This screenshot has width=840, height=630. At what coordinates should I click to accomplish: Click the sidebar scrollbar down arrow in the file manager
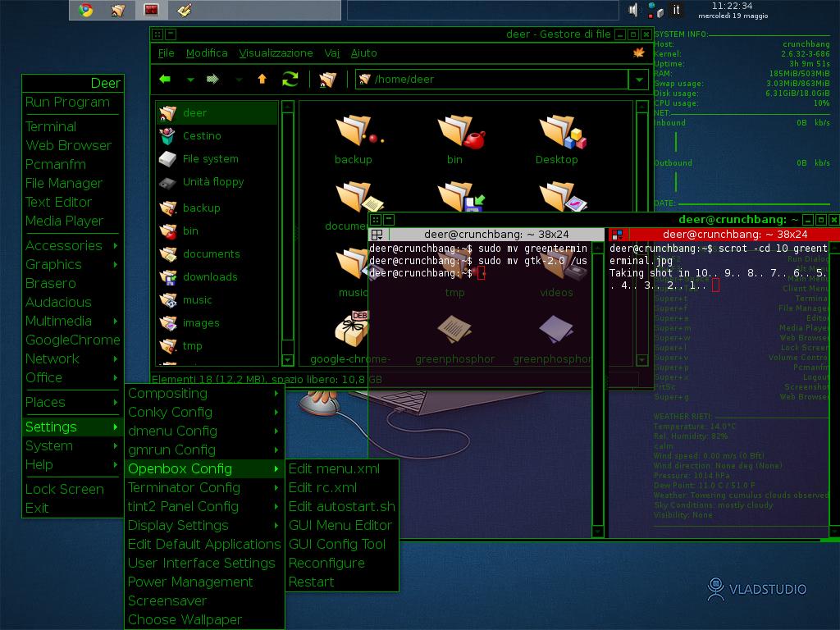click(288, 360)
